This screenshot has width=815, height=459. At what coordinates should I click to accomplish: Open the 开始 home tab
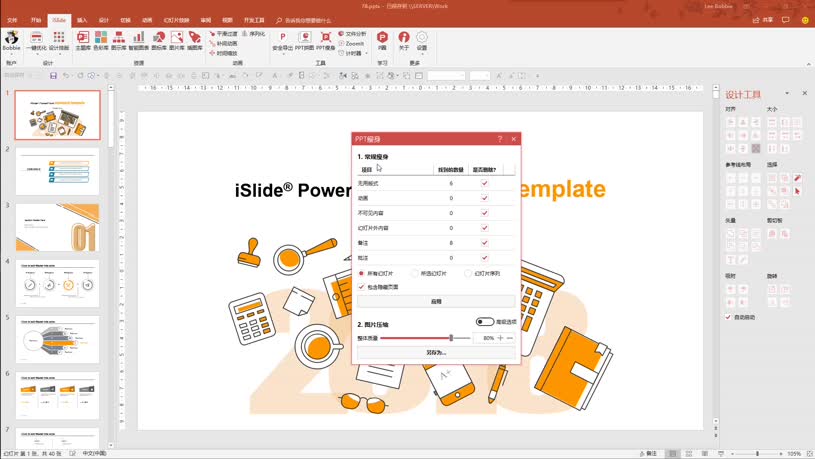click(x=35, y=20)
